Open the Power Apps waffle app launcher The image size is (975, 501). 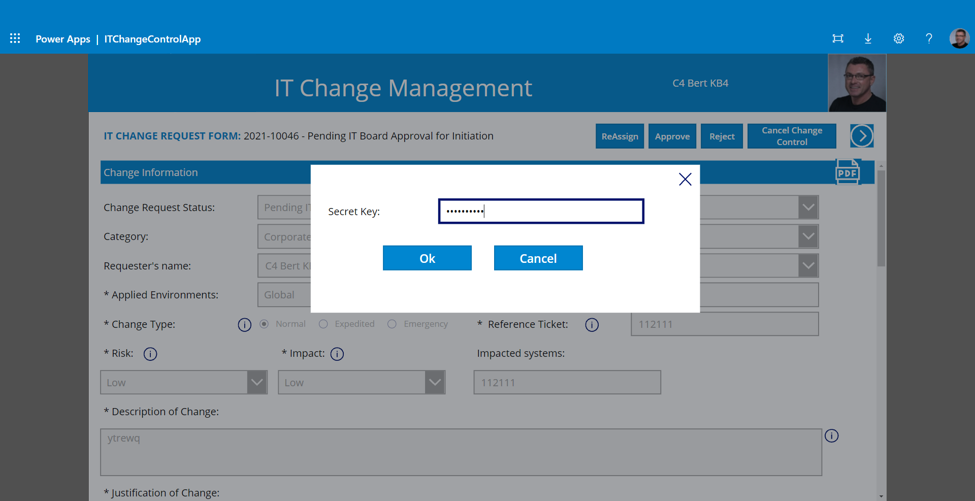[15, 39]
